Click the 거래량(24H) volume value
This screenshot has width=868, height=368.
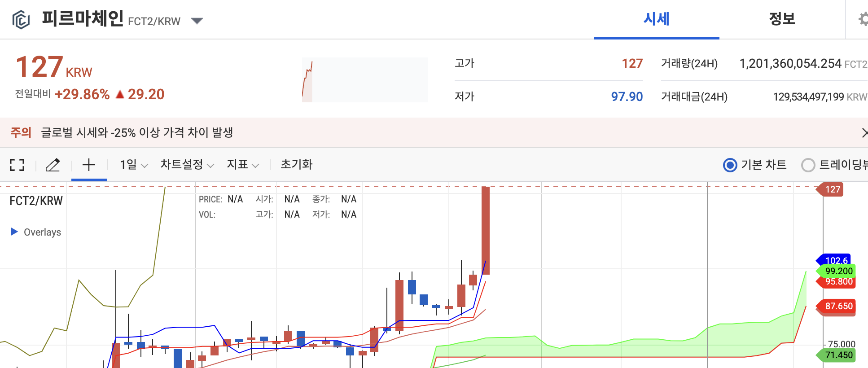(790, 64)
